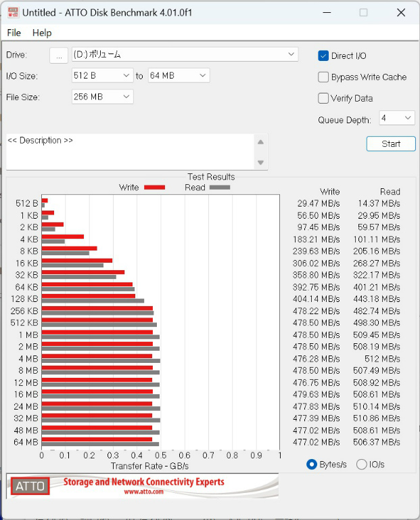Click the gray read bar for 32 MB

coord(101,420)
